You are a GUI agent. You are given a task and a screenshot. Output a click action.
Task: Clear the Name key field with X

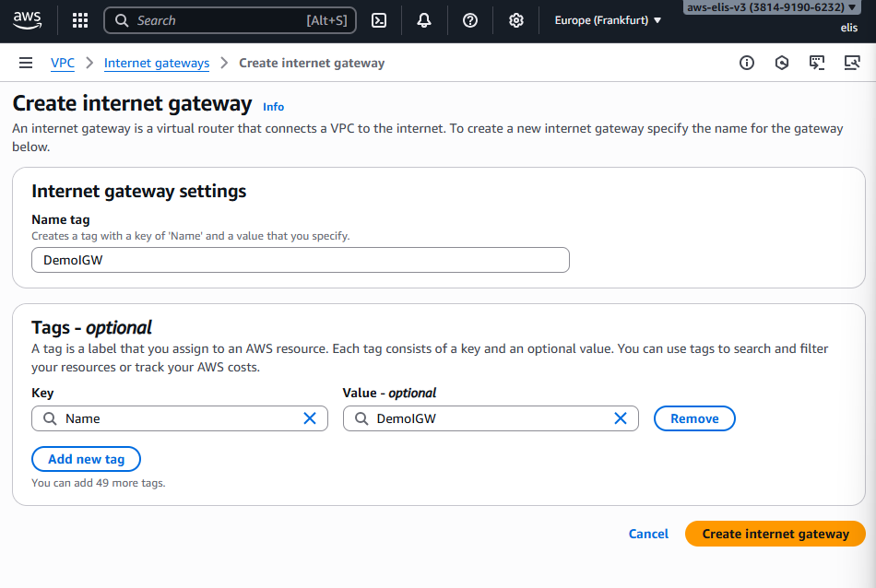310,418
